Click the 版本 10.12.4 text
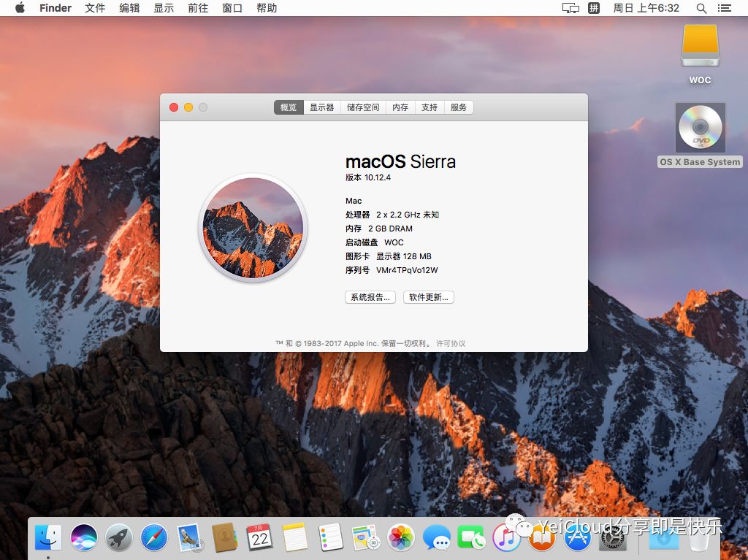 [x=368, y=177]
